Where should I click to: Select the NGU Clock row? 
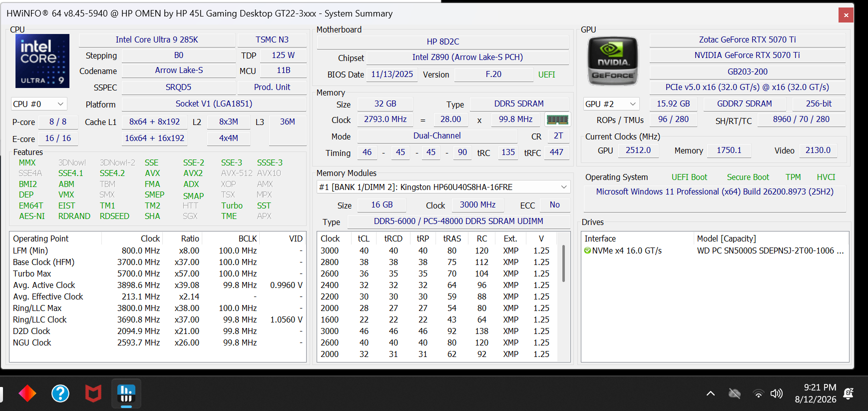(158, 342)
